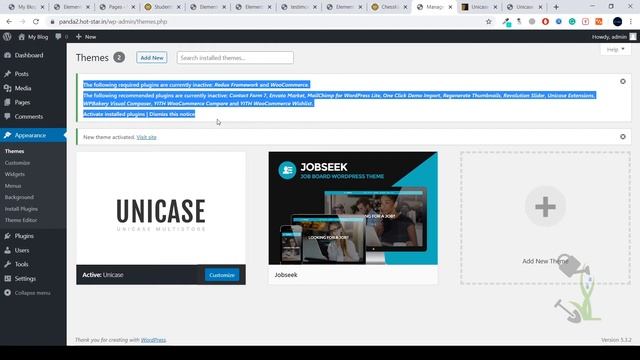The height and width of the screenshot is (360, 640).
Task: Click Visit site link
Action: pos(147,137)
